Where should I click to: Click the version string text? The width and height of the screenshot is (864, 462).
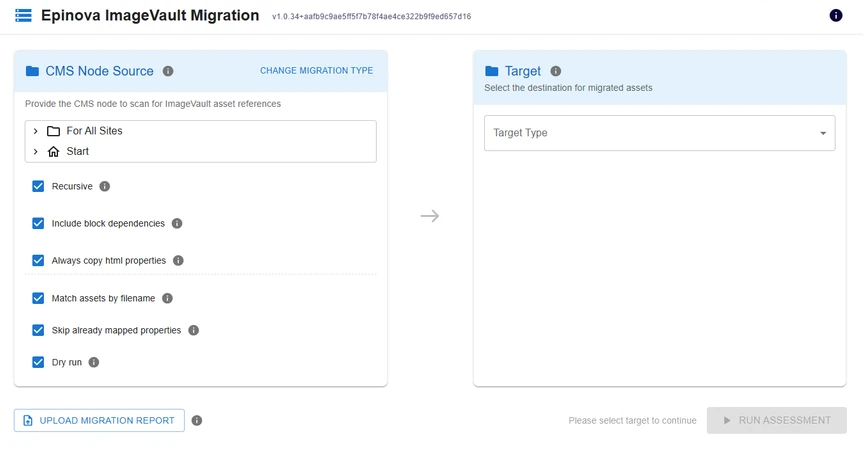371,17
